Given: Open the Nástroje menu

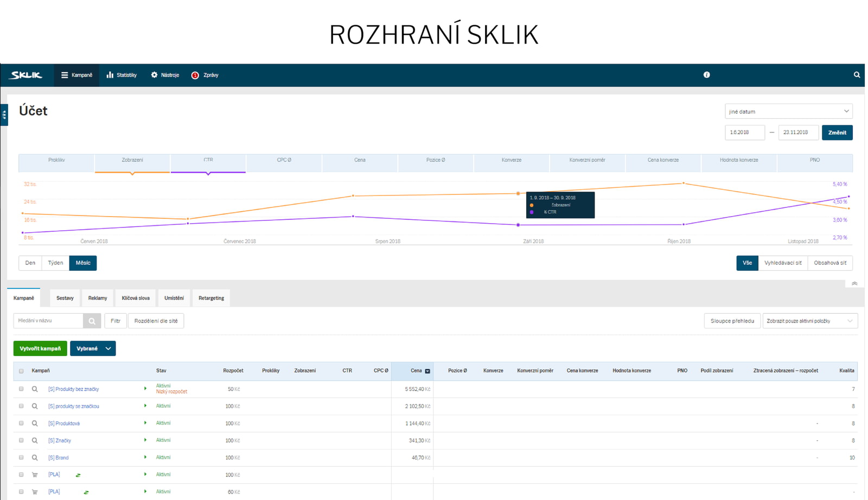Looking at the screenshot, I should tap(165, 75).
